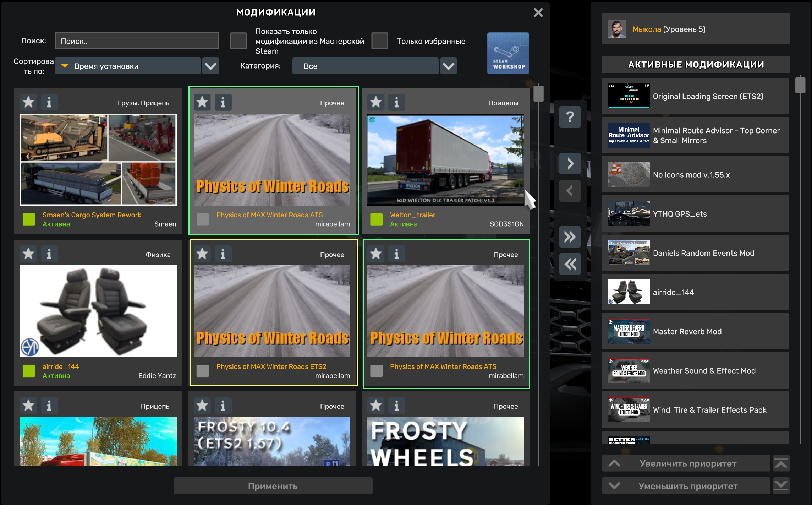Click double right arrow to activate all
Image resolution: width=812 pixels, height=505 pixels.
(570, 237)
